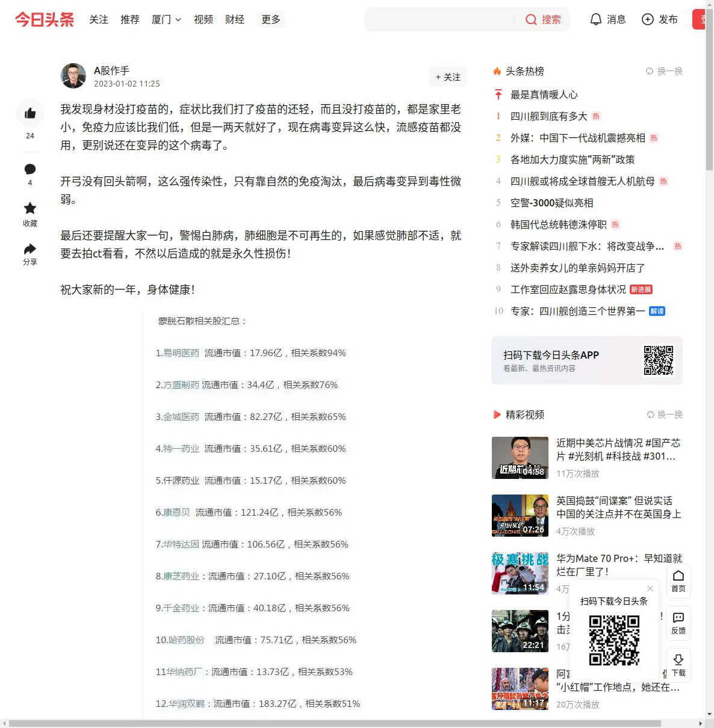This screenshot has width=714, height=728.
Task: Open 外媒：中国下一代战机震撼亮相
Action: click(x=578, y=138)
